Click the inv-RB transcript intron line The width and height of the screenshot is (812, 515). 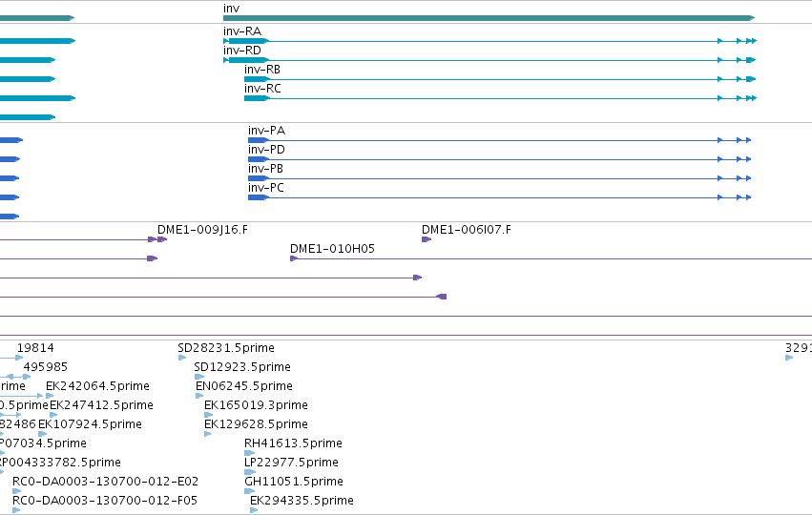(x=492, y=79)
